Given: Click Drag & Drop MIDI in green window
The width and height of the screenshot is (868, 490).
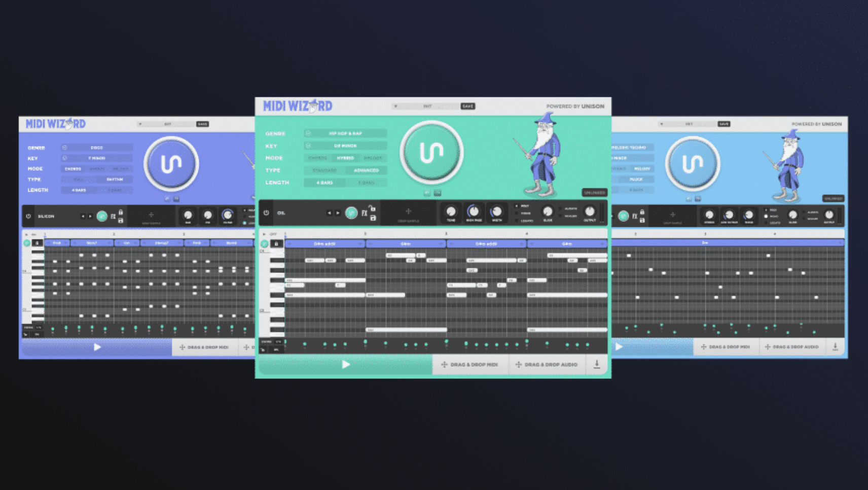Looking at the screenshot, I should [x=469, y=364].
